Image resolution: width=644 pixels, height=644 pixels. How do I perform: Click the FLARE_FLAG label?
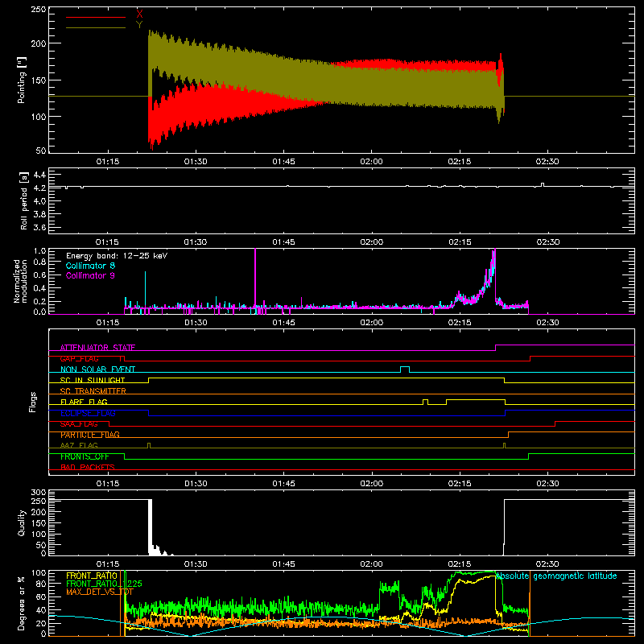(x=84, y=402)
